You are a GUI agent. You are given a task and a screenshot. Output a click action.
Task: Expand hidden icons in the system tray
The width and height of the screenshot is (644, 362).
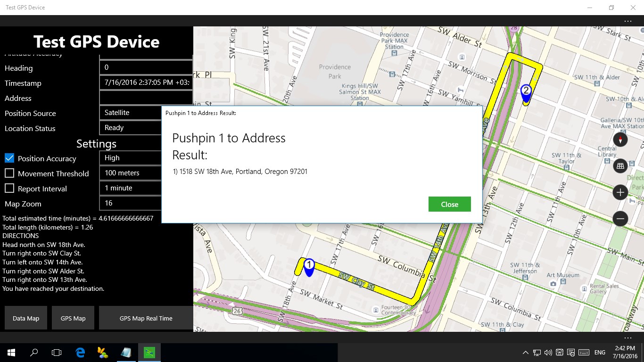coord(525,352)
